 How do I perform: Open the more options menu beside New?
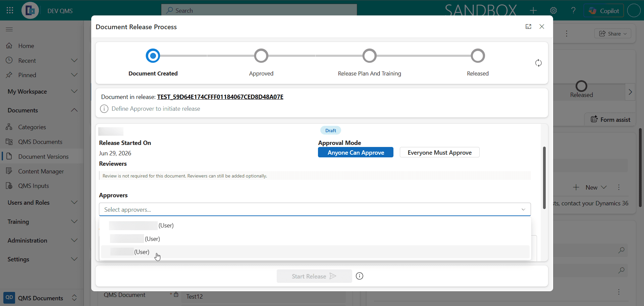pyautogui.click(x=619, y=187)
